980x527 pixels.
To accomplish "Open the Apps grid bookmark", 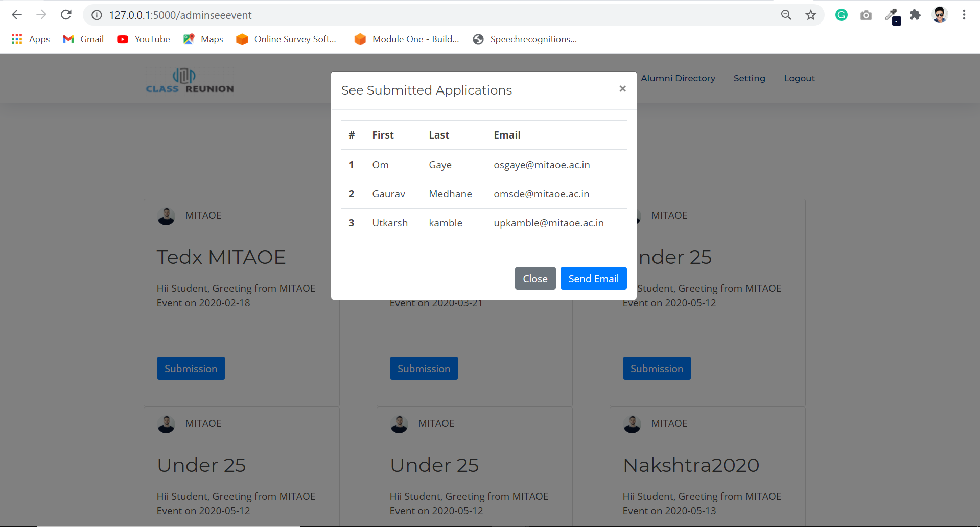I will (x=31, y=39).
